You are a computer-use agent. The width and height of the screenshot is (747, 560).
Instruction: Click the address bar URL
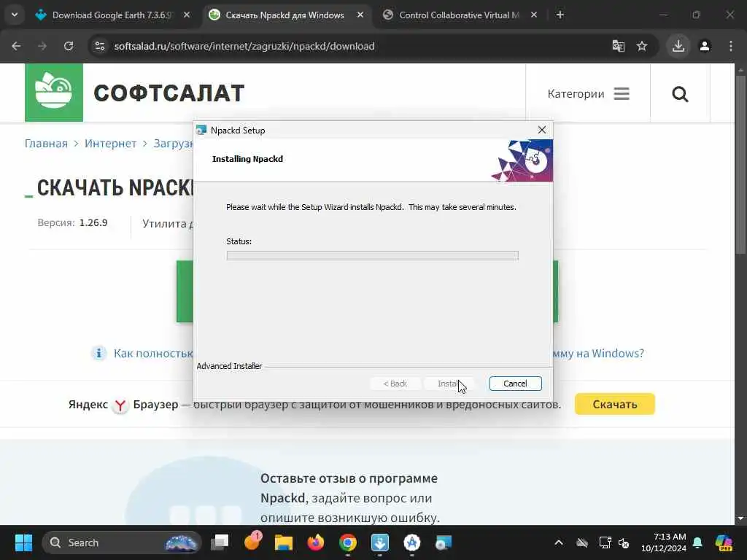pos(244,46)
